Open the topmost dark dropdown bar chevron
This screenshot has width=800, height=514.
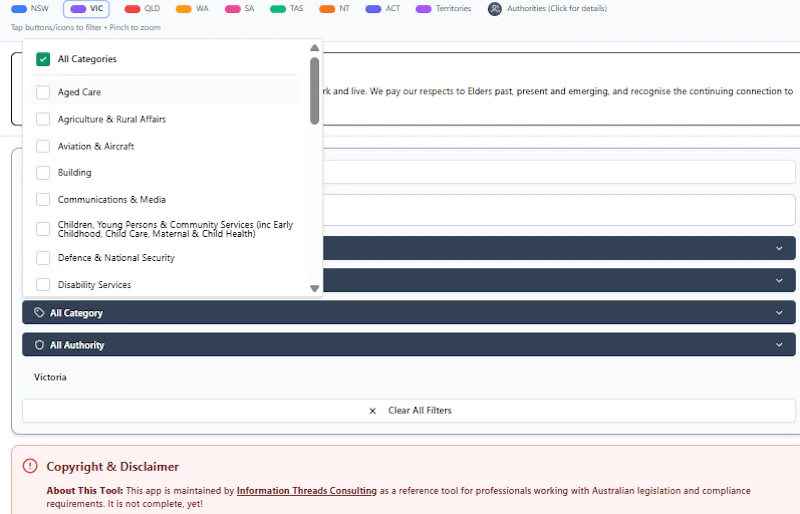click(779, 248)
